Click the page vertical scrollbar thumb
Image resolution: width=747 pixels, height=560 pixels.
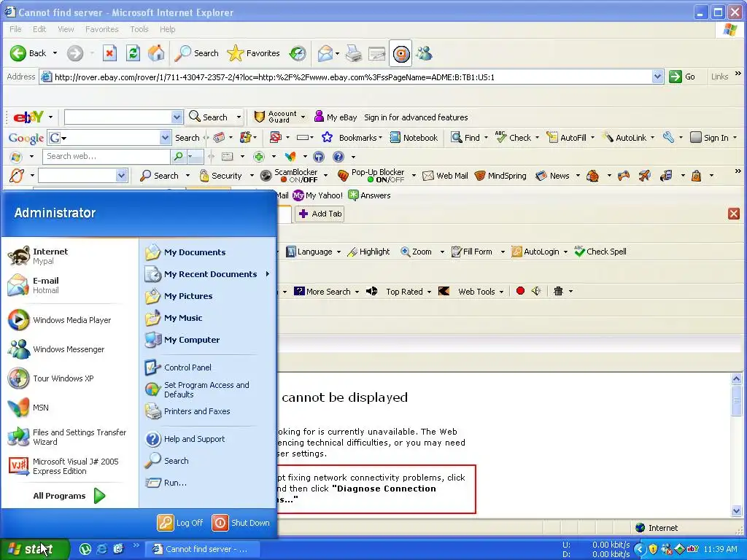pos(736,402)
